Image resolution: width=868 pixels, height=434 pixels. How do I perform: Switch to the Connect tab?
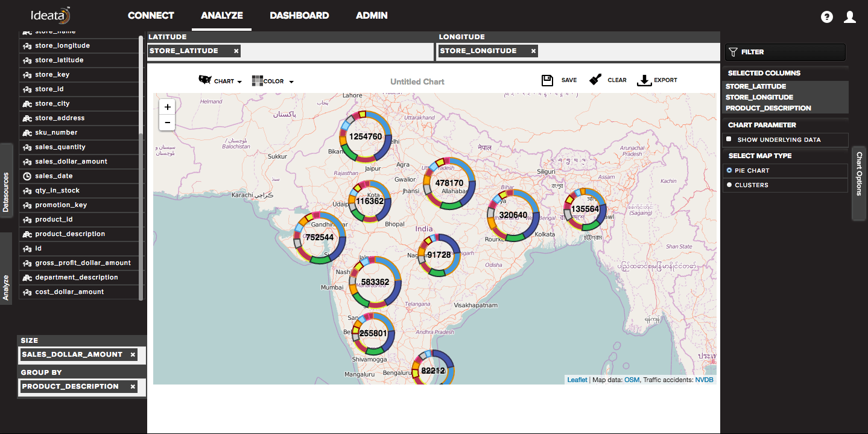[x=151, y=16]
